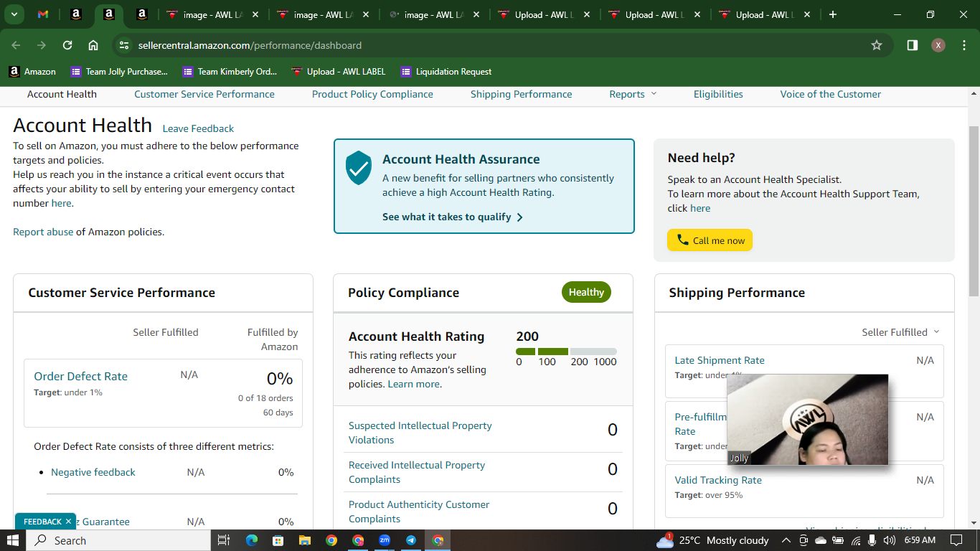Open Suspected Intellectual Property Violations link
Image resolution: width=980 pixels, height=551 pixels.
pos(420,433)
